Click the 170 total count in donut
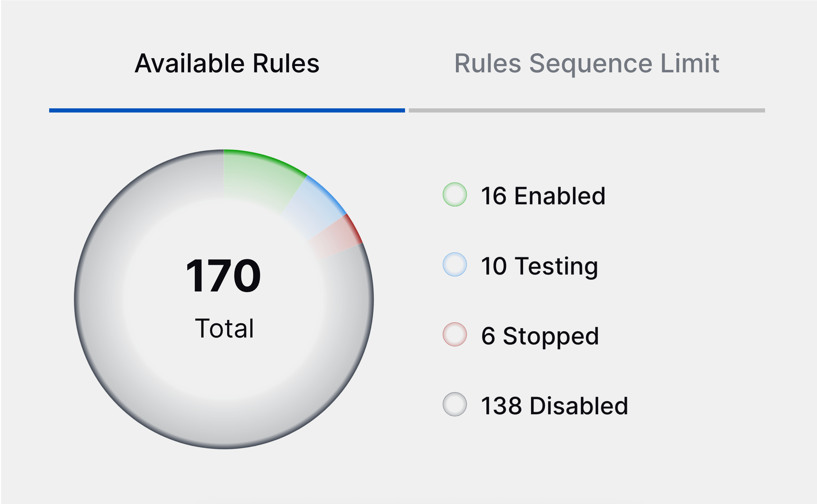This screenshot has height=504, width=817. pyautogui.click(x=223, y=276)
